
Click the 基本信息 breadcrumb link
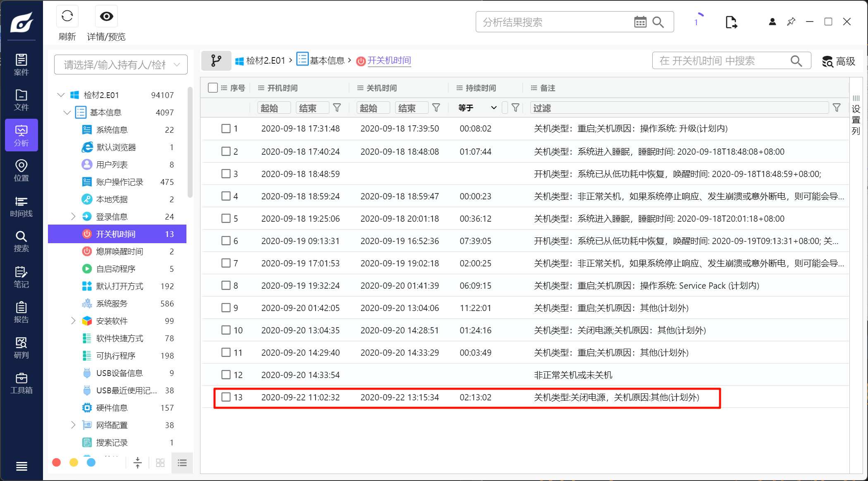tap(327, 61)
